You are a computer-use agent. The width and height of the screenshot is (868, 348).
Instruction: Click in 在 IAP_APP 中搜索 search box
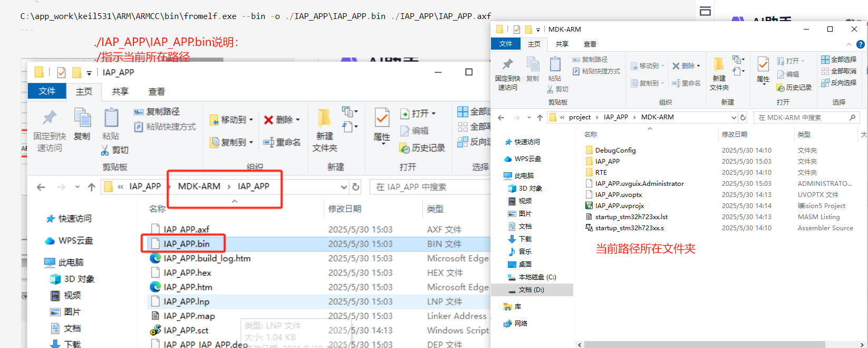tap(430, 187)
